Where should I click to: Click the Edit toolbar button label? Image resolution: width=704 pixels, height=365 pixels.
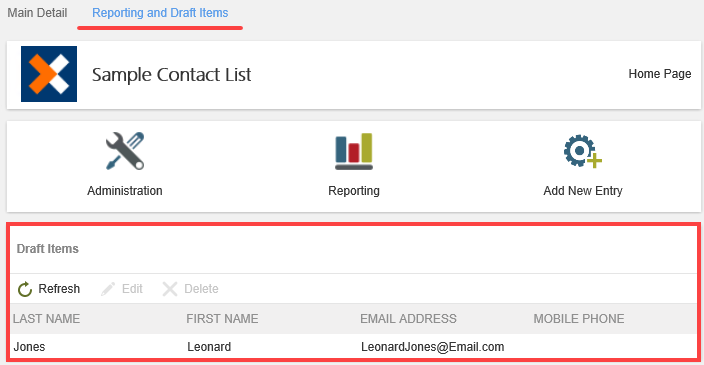pyautogui.click(x=132, y=289)
